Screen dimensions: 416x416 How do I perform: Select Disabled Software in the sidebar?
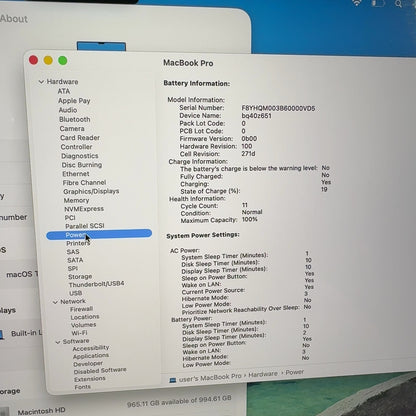(x=100, y=371)
